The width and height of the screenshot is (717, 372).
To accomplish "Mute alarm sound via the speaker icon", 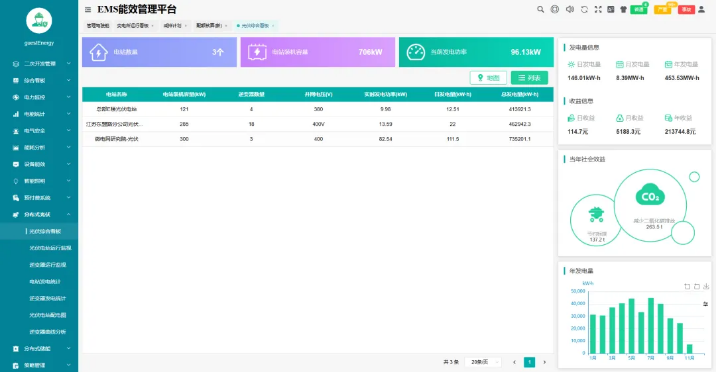I will 569,9.
